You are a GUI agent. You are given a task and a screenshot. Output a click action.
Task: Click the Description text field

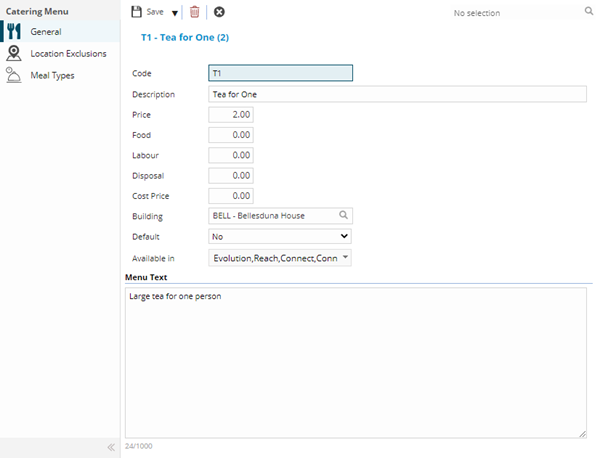pyautogui.click(x=397, y=95)
